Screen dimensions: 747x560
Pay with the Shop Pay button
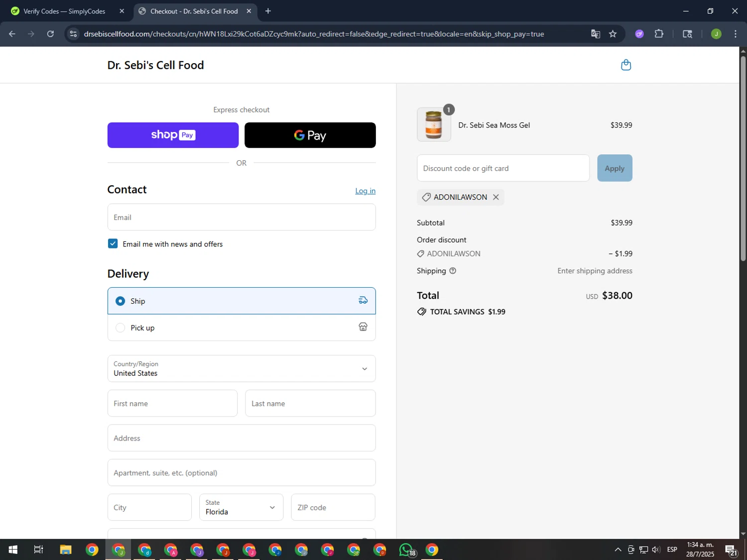click(173, 135)
